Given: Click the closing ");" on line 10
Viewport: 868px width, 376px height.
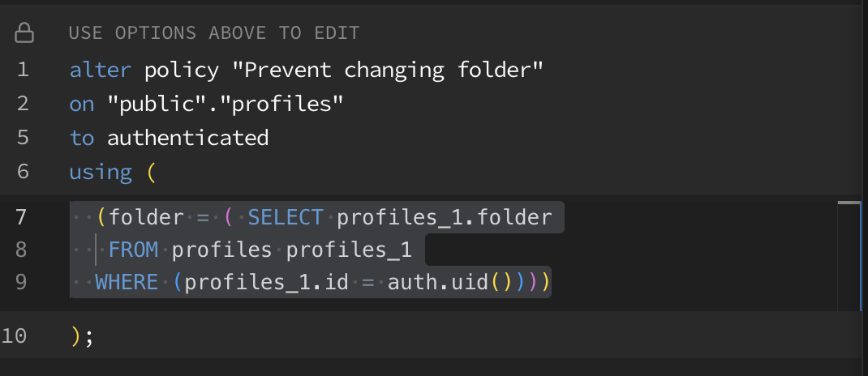Looking at the screenshot, I should (82, 335).
